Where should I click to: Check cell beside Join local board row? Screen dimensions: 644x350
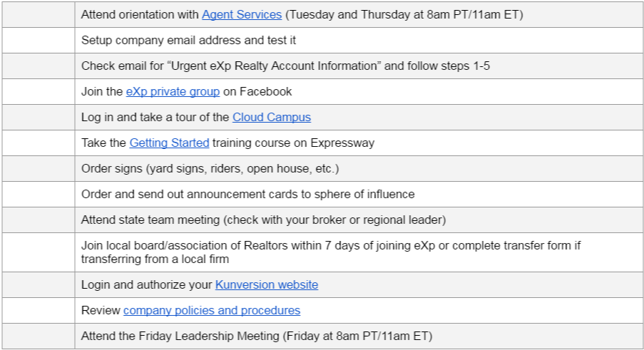pyautogui.click(x=38, y=252)
